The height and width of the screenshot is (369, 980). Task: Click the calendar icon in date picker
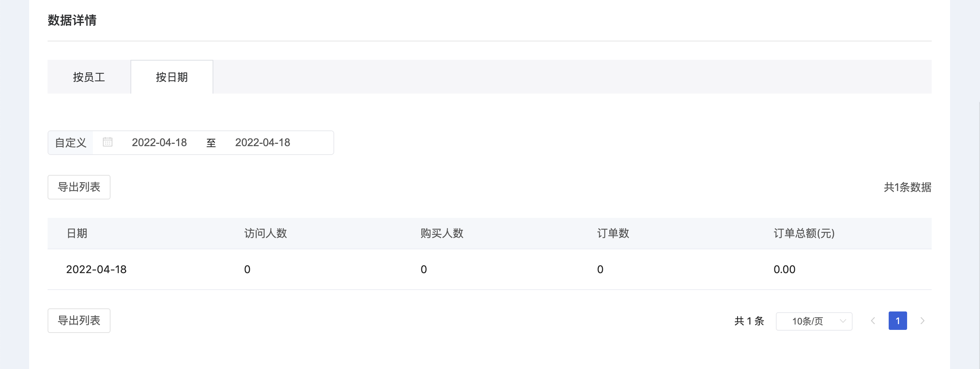(107, 142)
